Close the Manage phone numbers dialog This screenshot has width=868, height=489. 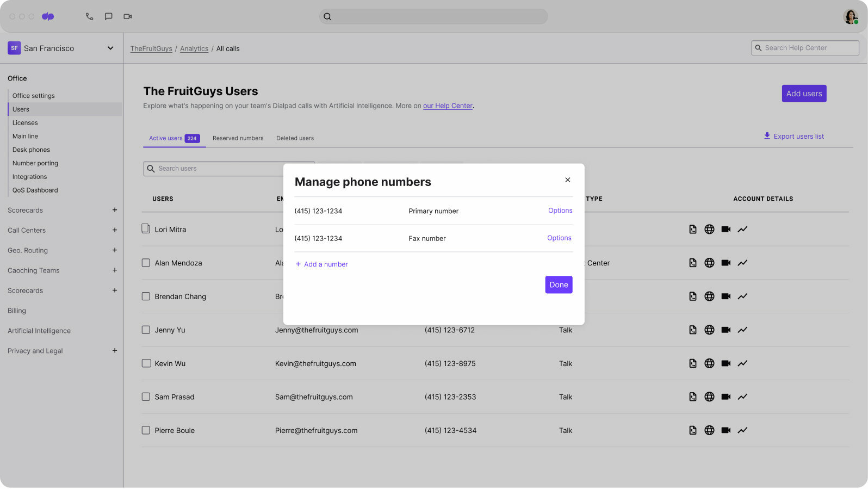tap(568, 180)
